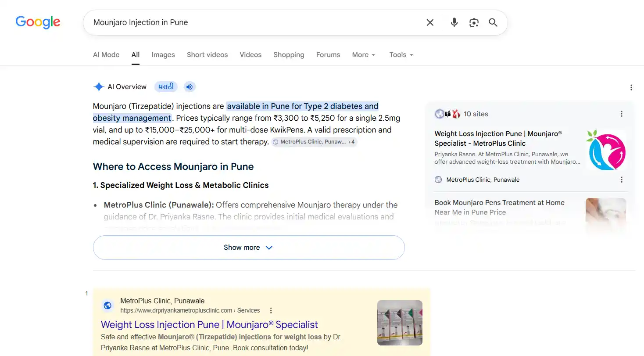The height and width of the screenshot is (356, 644).
Task: Open Weight Loss Injection Pune result title link
Action: tap(209, 325)
